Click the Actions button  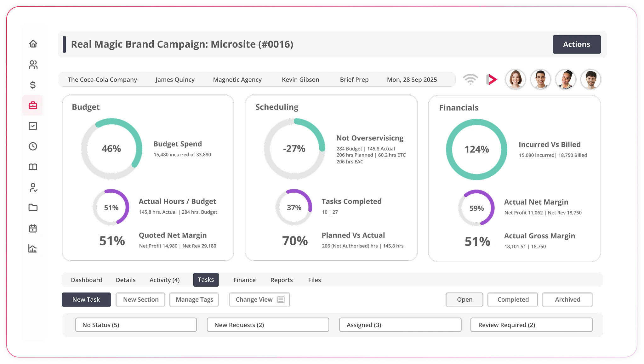pyautogui.click(x=576, y=44)
